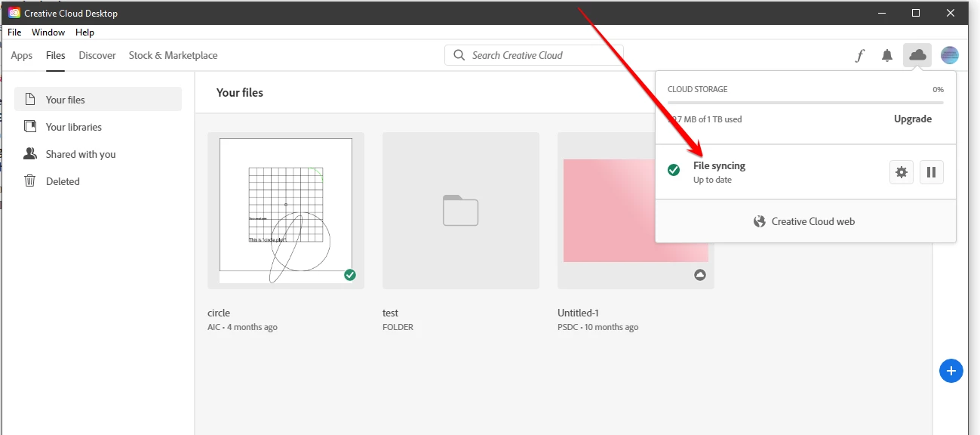Select Your files in the sidebar
Viewport: 980px width, 435px height.
98,100
